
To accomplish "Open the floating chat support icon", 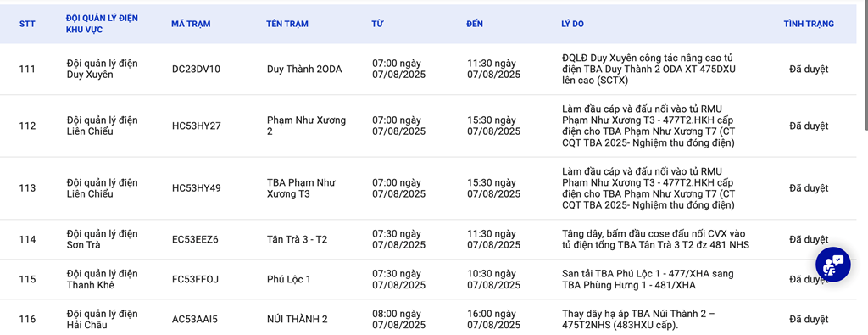I will click(833, 265).
